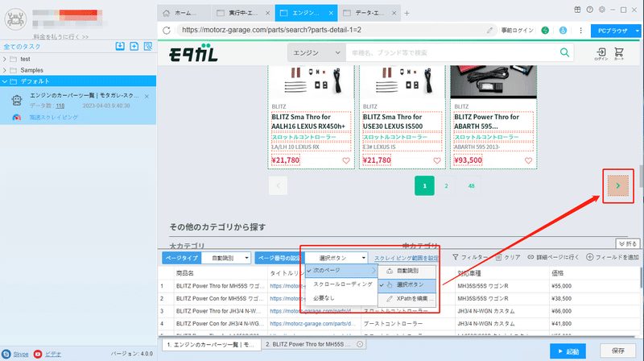Image resolution: width=644 pixels, height=361 pixels.
Task: Click the 事前ログイン button
Action: point(517,30)
